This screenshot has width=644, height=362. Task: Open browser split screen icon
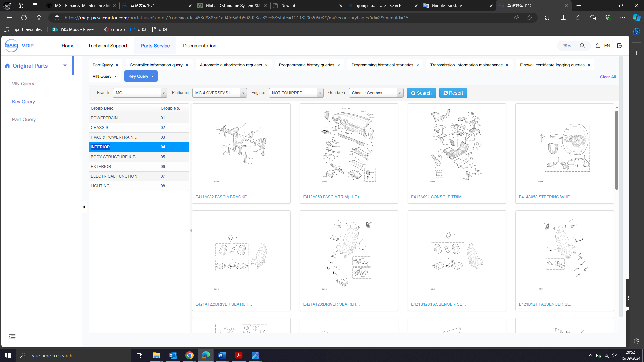tap(563, 18)
